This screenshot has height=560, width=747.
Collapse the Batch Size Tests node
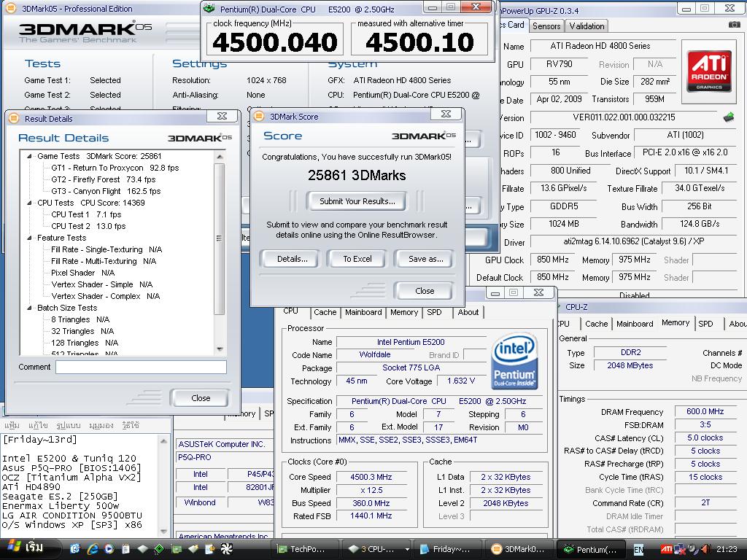[29, 308]
